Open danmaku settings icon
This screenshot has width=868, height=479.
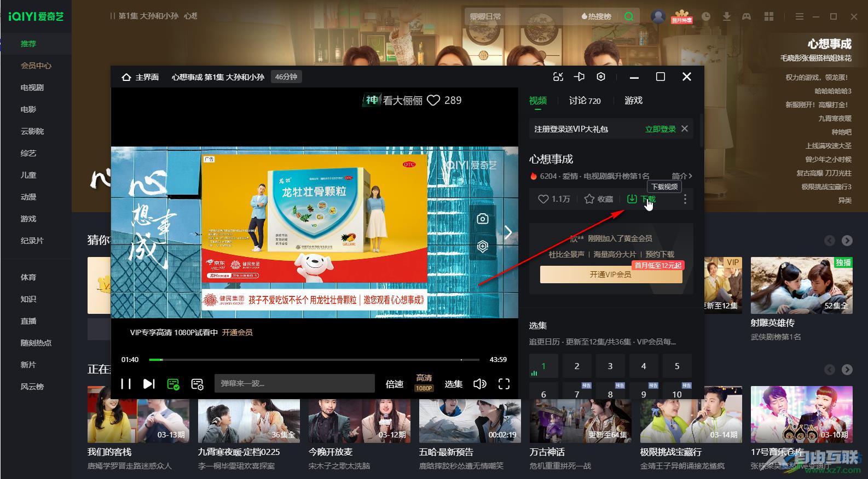point(198,384)
